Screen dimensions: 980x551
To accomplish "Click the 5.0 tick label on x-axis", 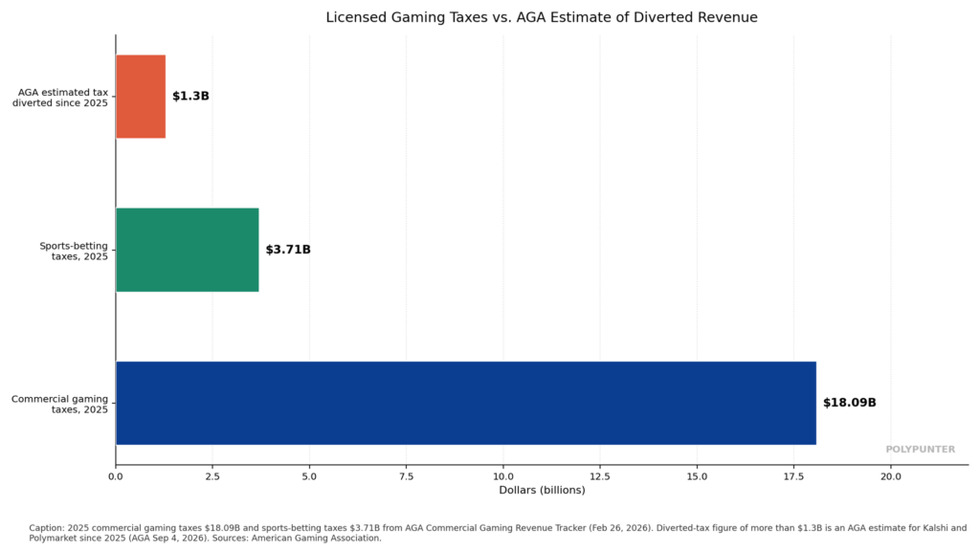I will coord(309,476).
